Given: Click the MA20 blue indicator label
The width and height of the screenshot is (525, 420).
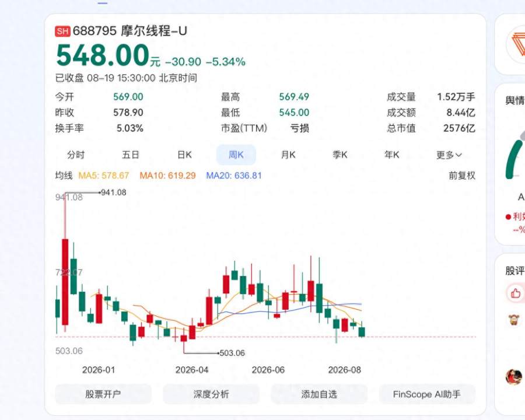Looking at the screenshot, I should 234,176.
